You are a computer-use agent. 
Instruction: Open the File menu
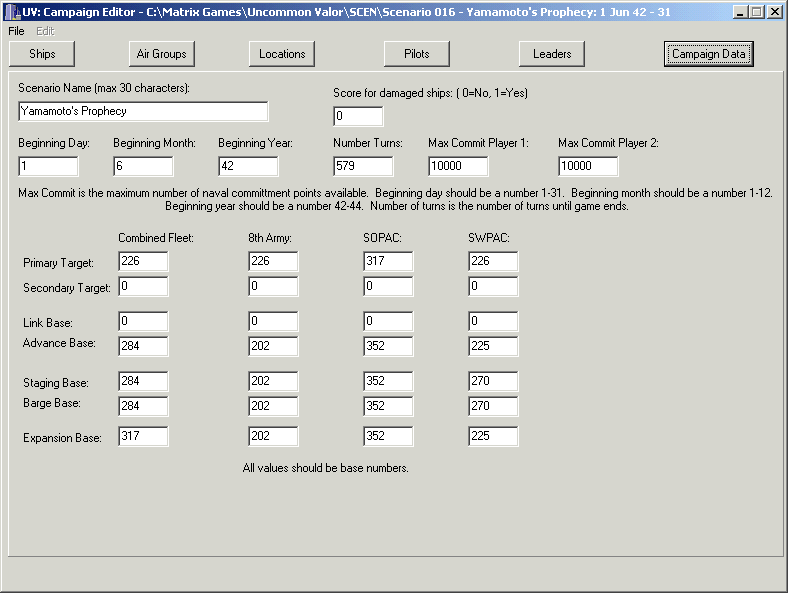tap(16, 31)
